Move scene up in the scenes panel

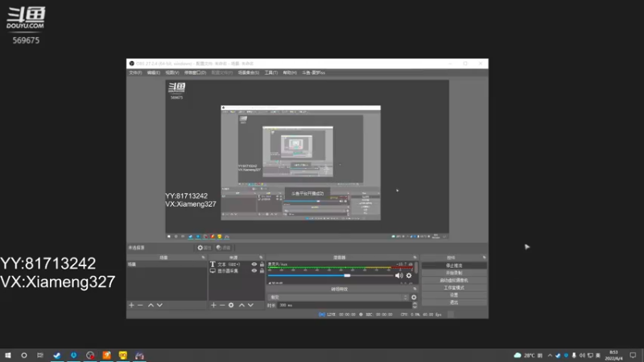151,306
